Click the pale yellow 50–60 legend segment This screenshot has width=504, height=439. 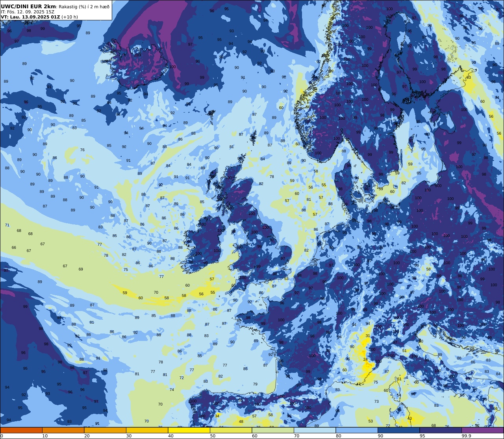click(x=231, y=430)
